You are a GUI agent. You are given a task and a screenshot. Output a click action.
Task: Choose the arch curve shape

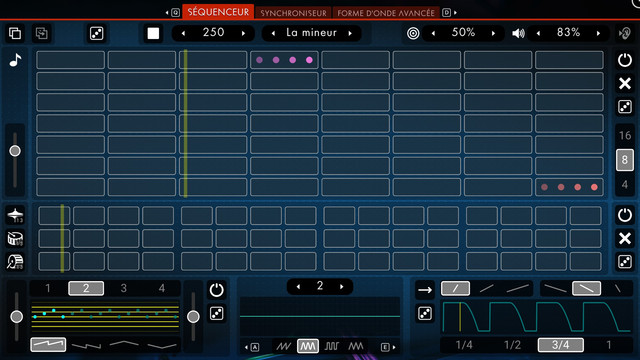pos(124,344)
